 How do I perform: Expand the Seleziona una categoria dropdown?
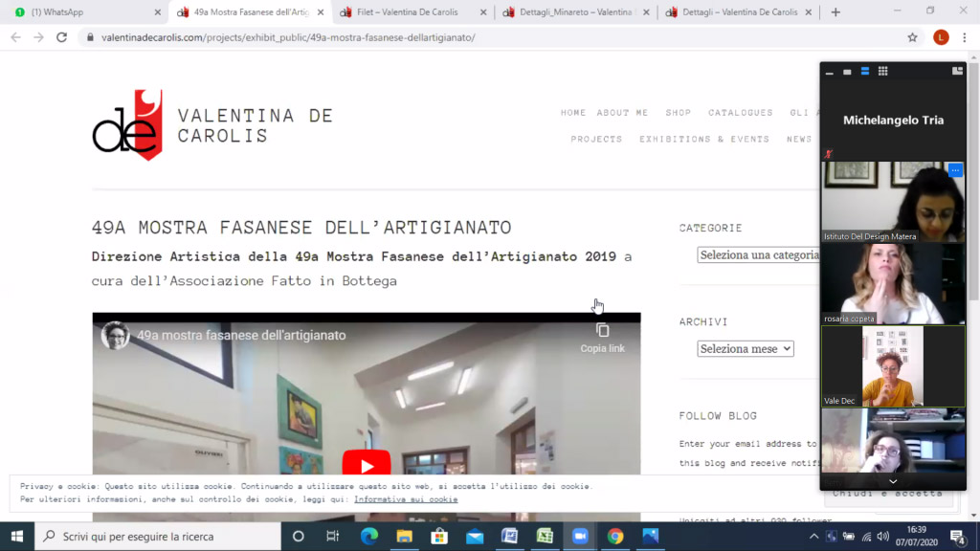click(758, 254)
